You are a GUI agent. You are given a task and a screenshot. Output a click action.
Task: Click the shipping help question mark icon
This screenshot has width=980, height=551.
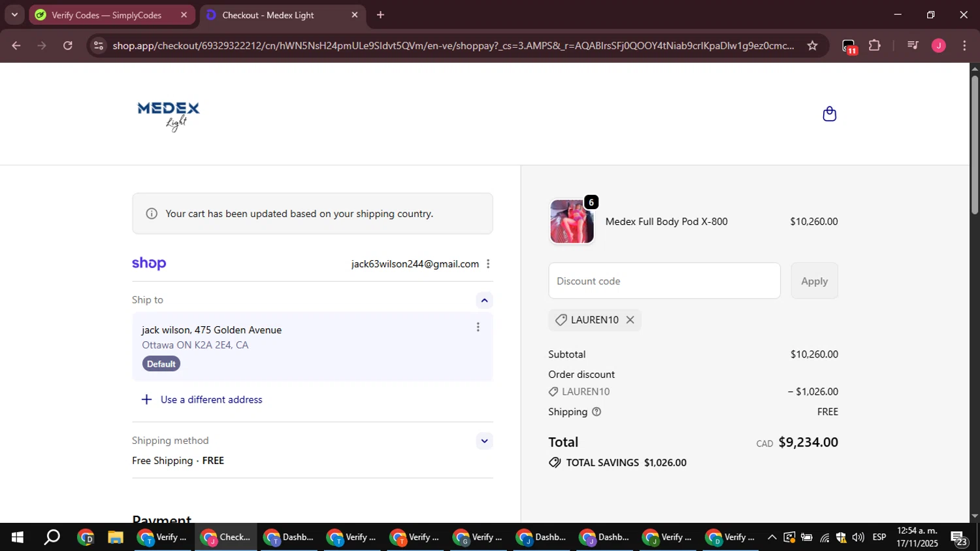[596, 412]
